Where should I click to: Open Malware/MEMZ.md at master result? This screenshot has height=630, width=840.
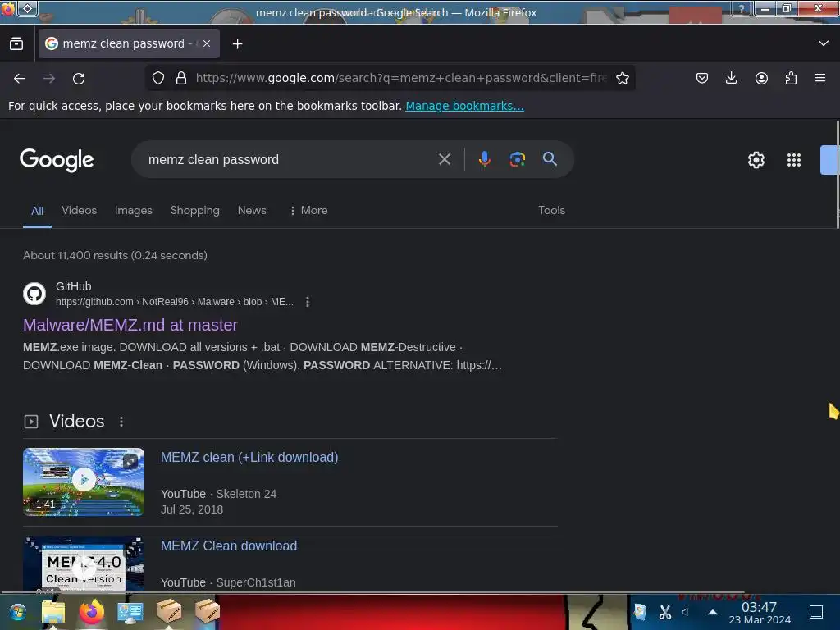[130, 325]
